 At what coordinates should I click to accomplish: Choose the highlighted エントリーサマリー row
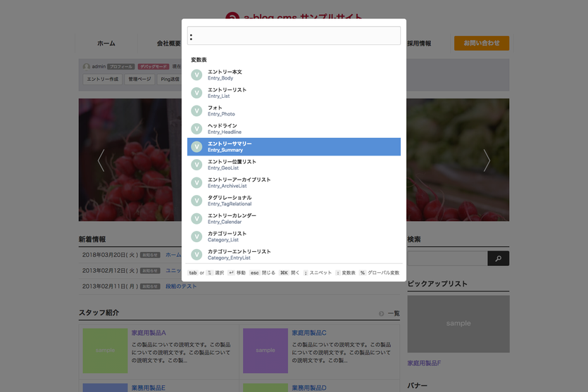tap(294, 147)
